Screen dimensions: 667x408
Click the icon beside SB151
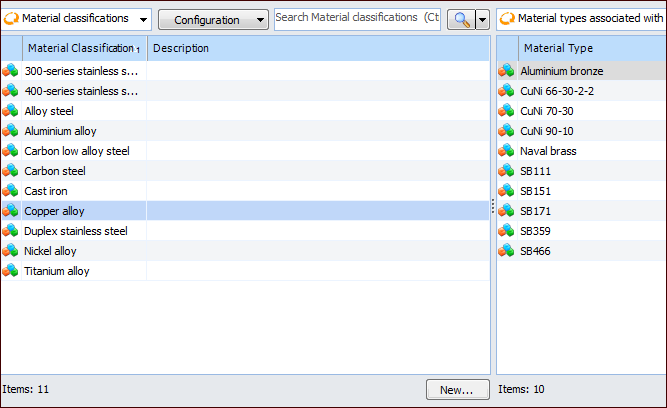tap(506, 191)
